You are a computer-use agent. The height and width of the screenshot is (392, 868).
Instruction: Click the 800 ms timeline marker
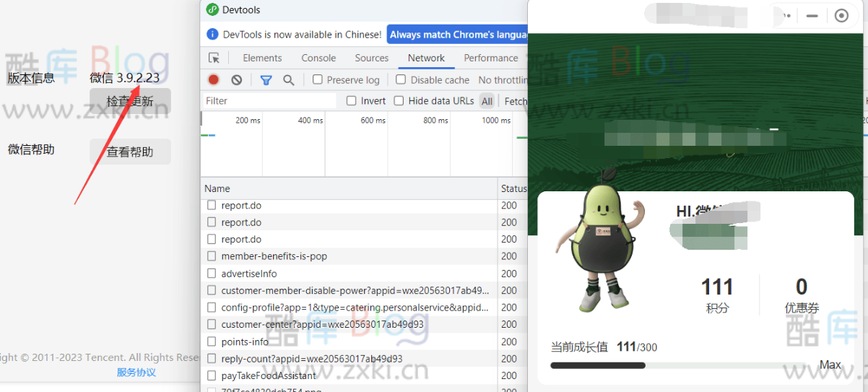pyautogui.click(x=435, y=121)
